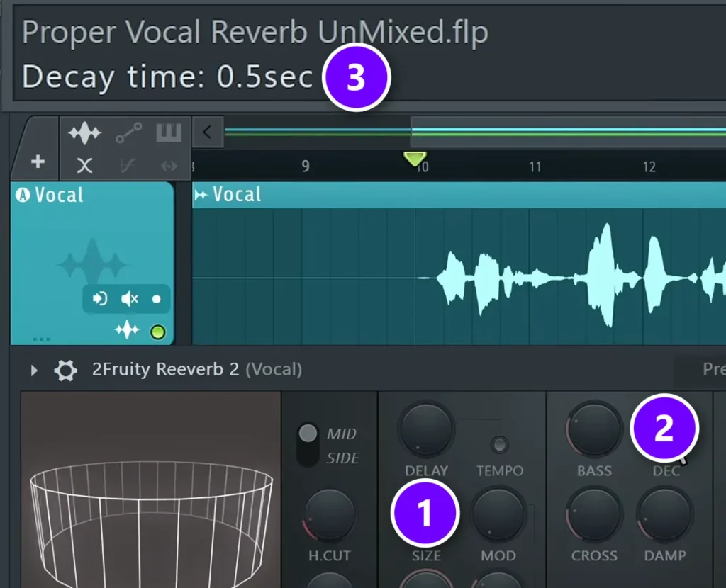726x588 pixels.
Task: Click waveform icon at Vocal track bottom
Action: [127, 330]
